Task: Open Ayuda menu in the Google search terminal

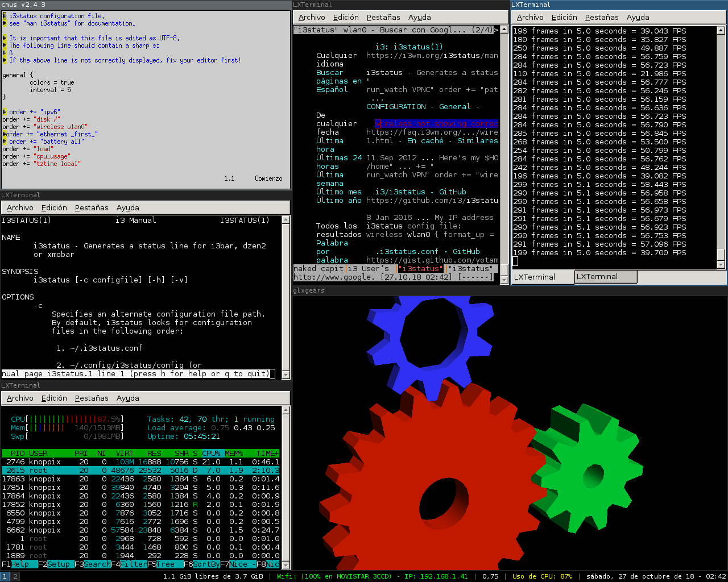Action: [x=420, y=18]
